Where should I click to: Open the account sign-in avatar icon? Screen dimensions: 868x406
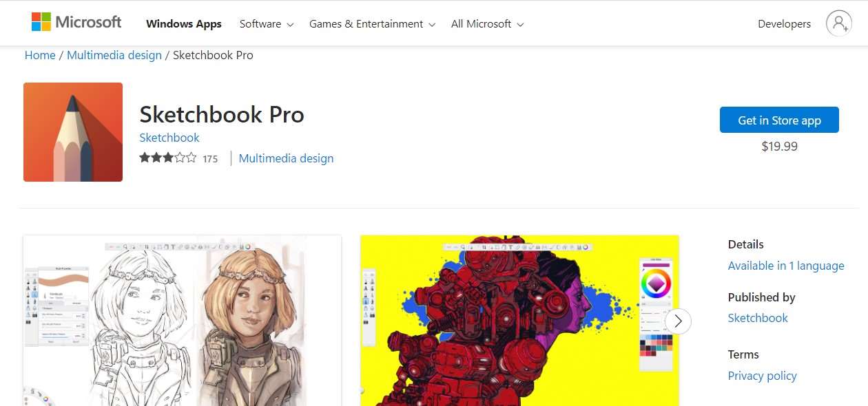coord(839,23)
